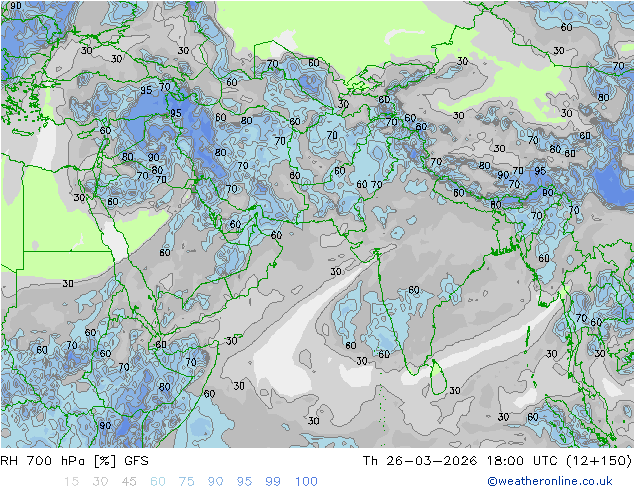The width and height of the screenshot is (634, 490).
Task: Select the legend value 100
Action: click(306, 482)
